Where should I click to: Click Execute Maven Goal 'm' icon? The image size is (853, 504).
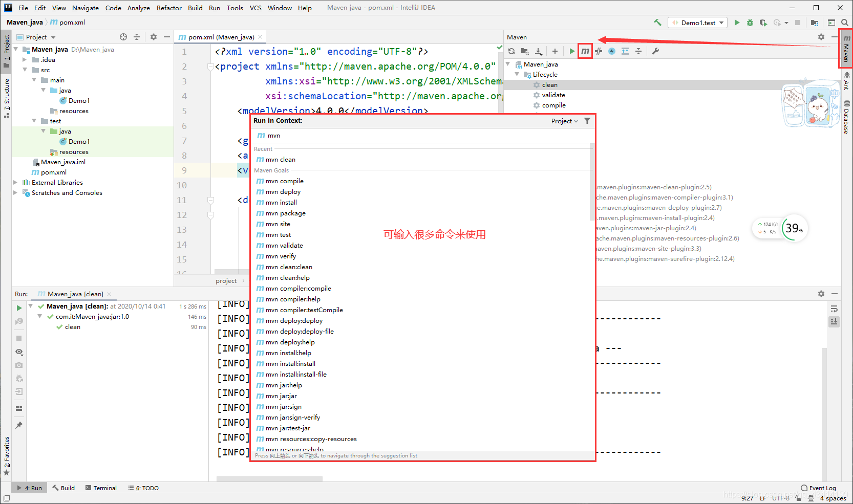click(585, 51)
